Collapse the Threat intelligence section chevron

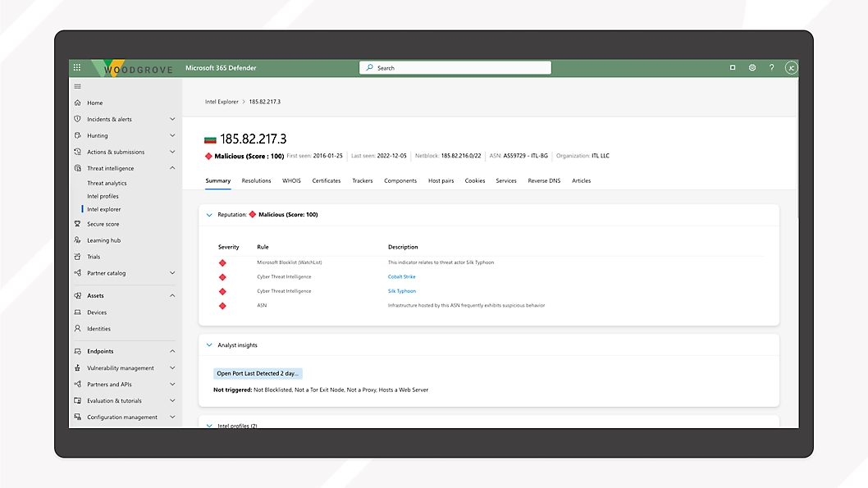click(x=172, y=168)
